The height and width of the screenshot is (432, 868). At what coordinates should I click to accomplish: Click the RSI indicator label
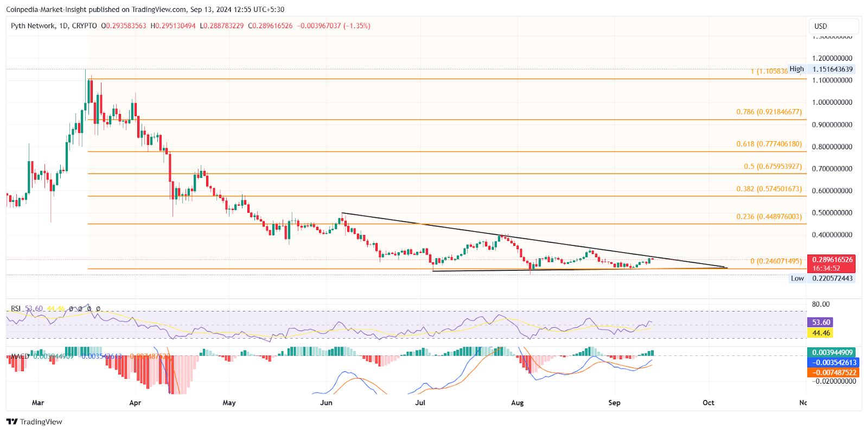16,309
